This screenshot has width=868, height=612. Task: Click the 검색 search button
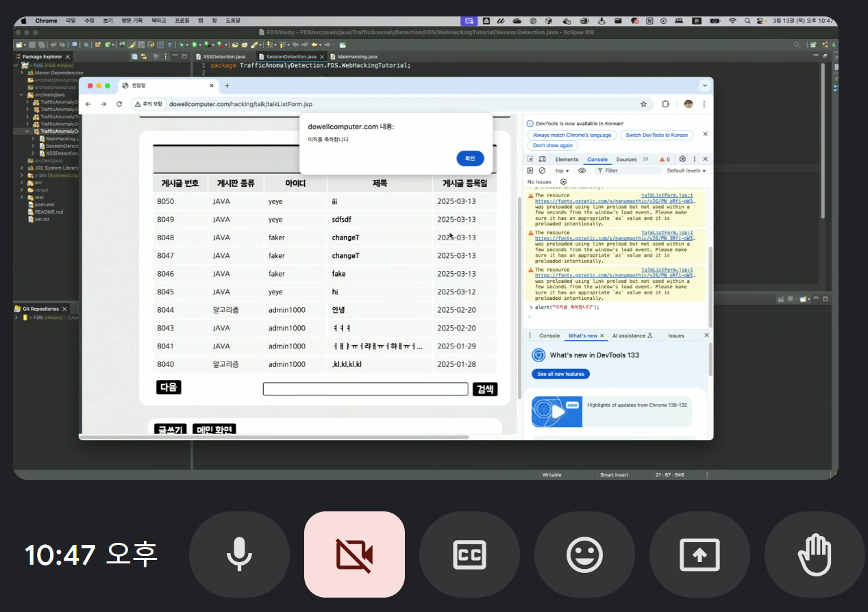tap(485, 389)
